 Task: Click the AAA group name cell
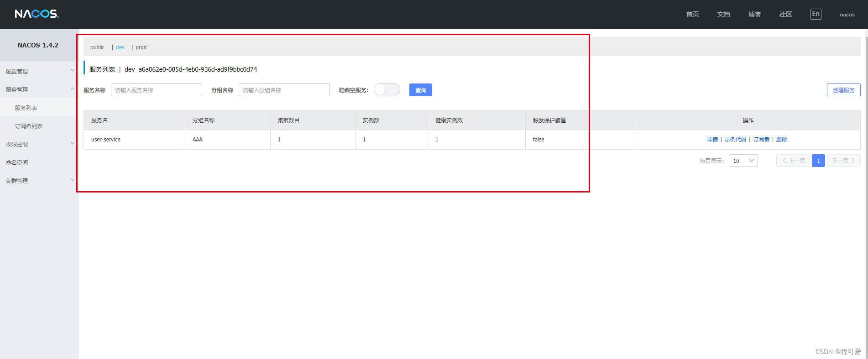[228, 140]
